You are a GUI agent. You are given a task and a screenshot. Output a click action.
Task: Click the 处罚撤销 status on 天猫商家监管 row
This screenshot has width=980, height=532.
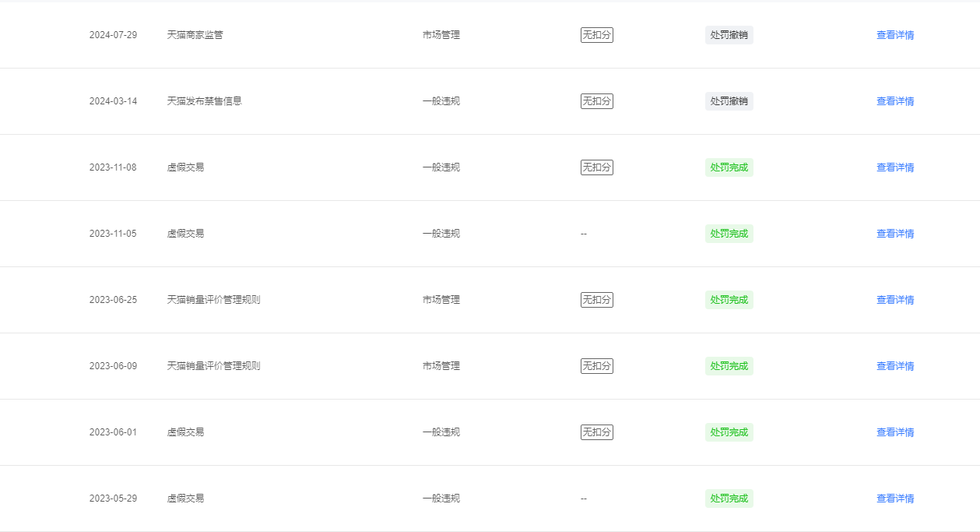729,35
